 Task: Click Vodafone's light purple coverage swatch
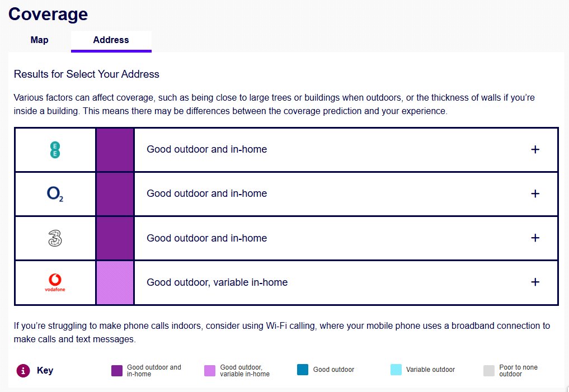tap(115, 282)
